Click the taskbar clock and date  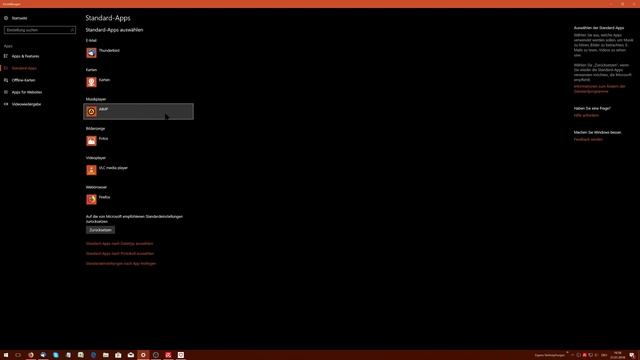[618, 355]
